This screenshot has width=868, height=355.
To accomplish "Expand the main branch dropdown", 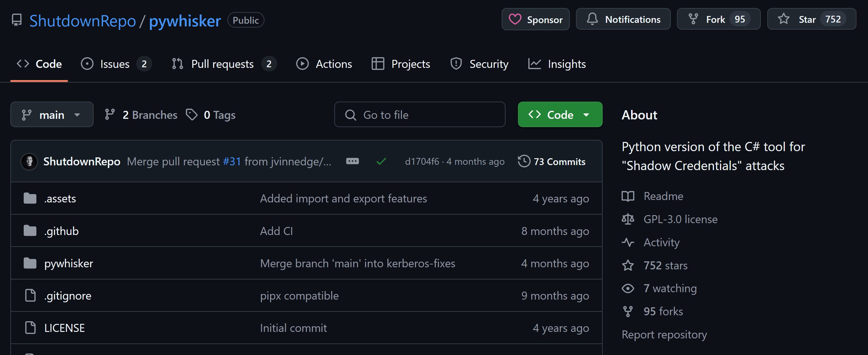I will [52, 115].
